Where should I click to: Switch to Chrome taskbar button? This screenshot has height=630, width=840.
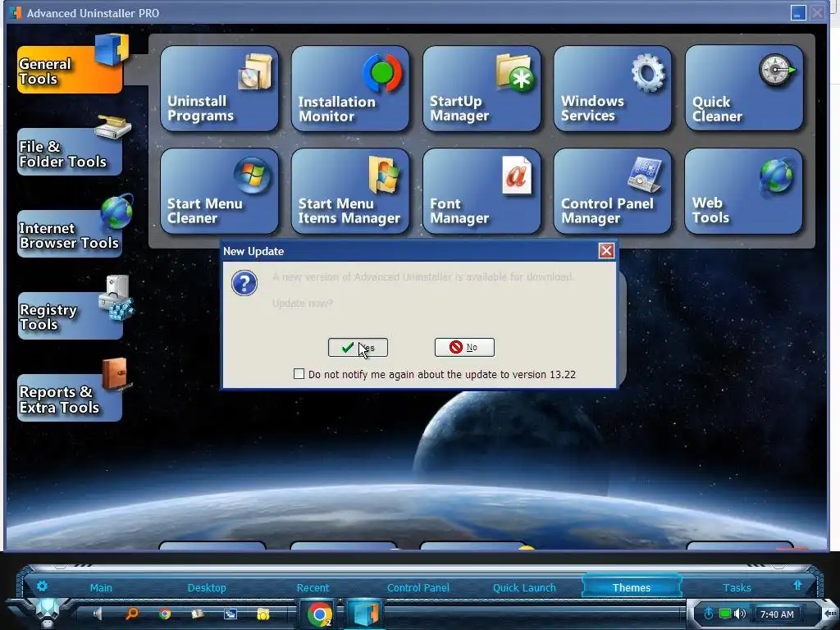click(320, 614)
